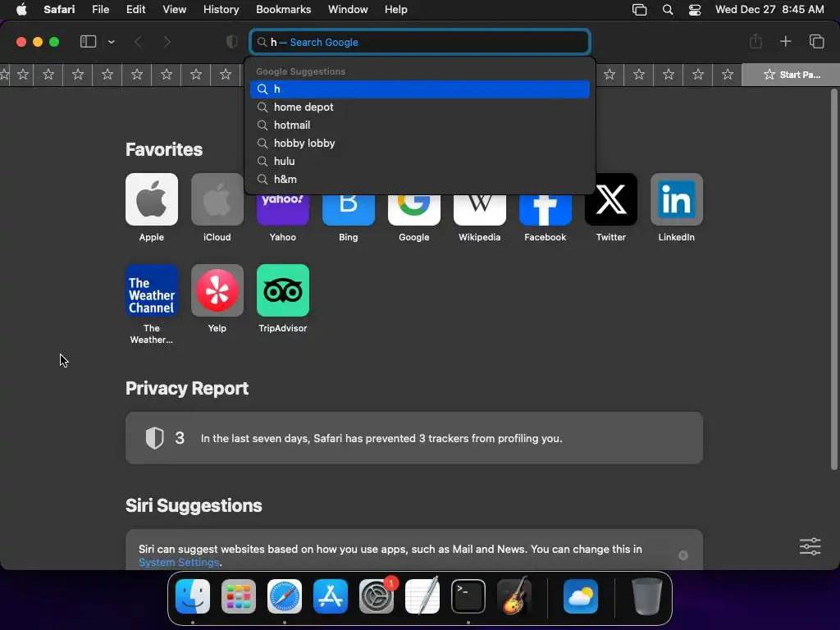Image resolution: width=840 pixels, height=630 pixels.
Task: Open GarageBand from the Dock
Action: tap(514, 596)
